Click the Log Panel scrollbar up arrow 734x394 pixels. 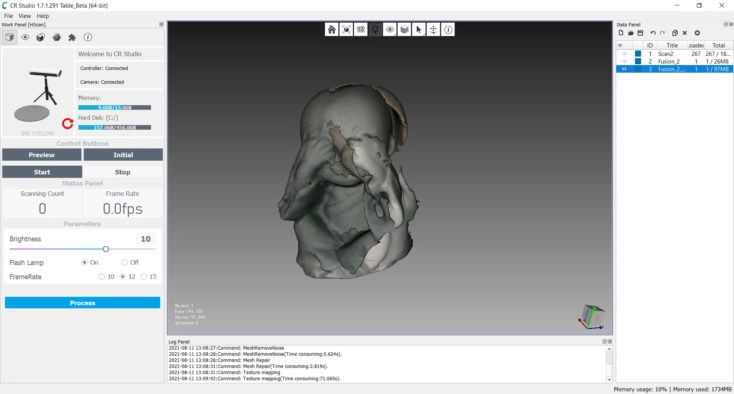click(609, 349)
